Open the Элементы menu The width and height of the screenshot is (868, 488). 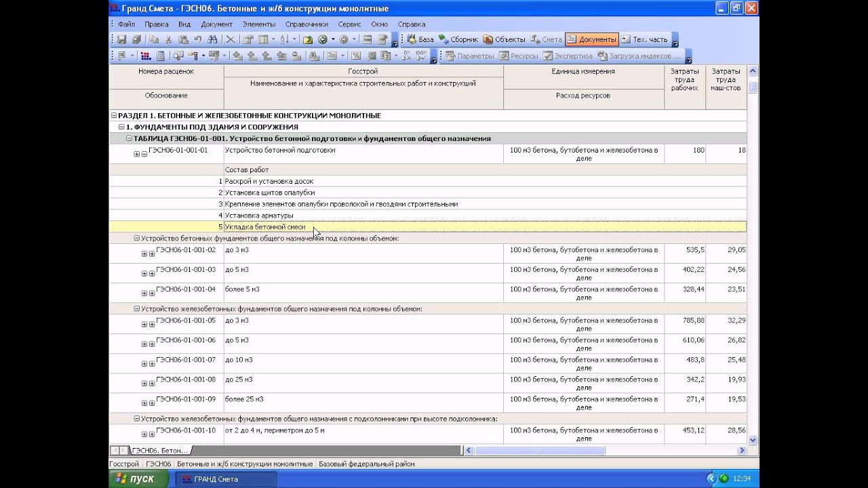pyautogui.click(x=259, y=24)
